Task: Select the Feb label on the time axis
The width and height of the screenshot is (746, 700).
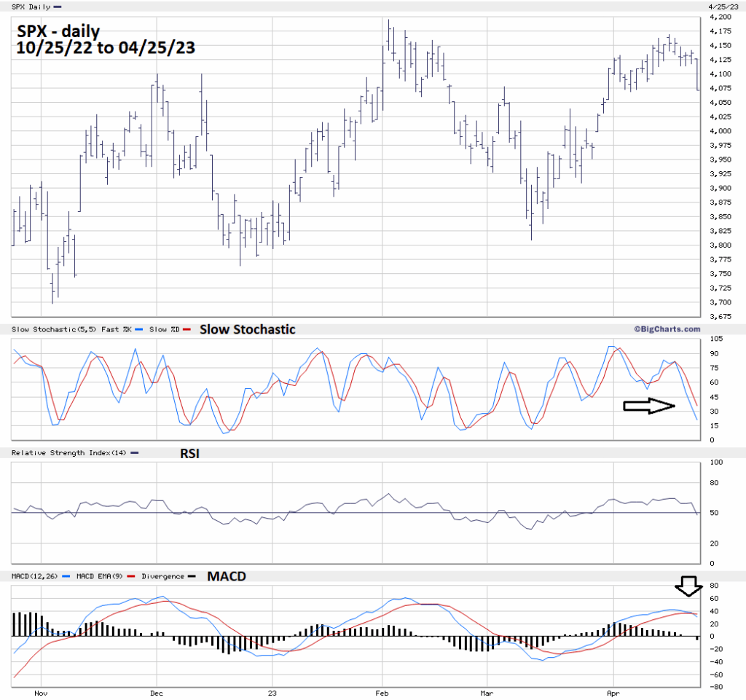Action: coord(382,693)
